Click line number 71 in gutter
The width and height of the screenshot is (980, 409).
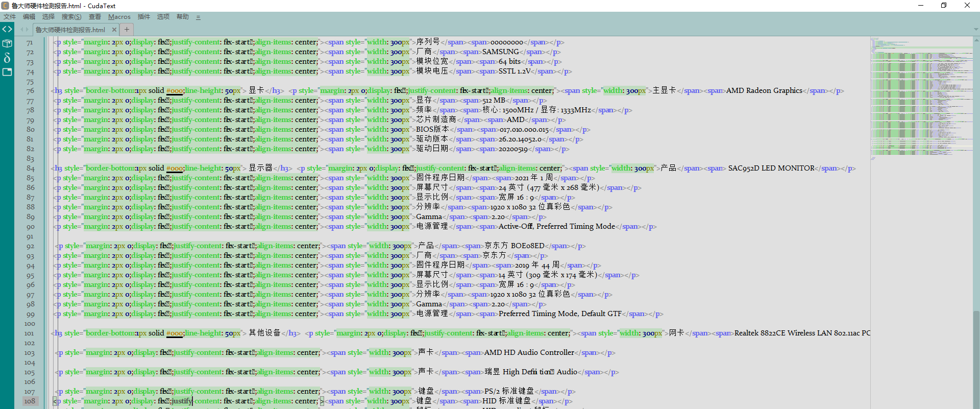(x=30, y=42)
